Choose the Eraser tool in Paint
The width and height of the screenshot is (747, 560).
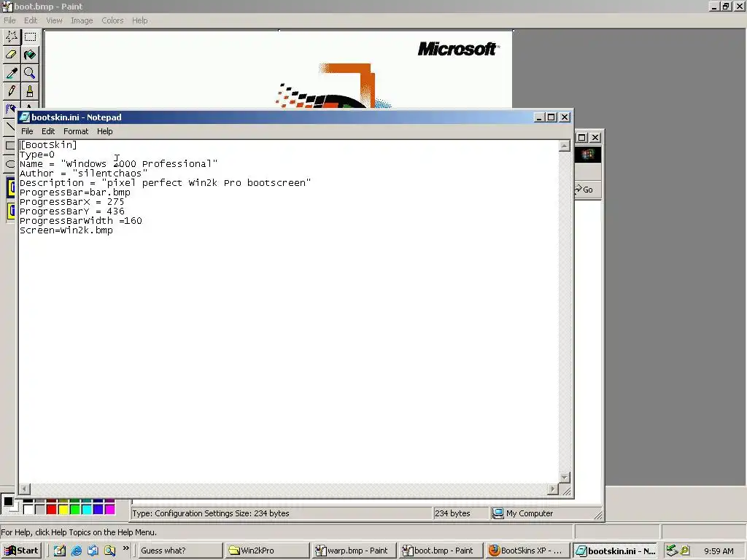coord(12,55)
